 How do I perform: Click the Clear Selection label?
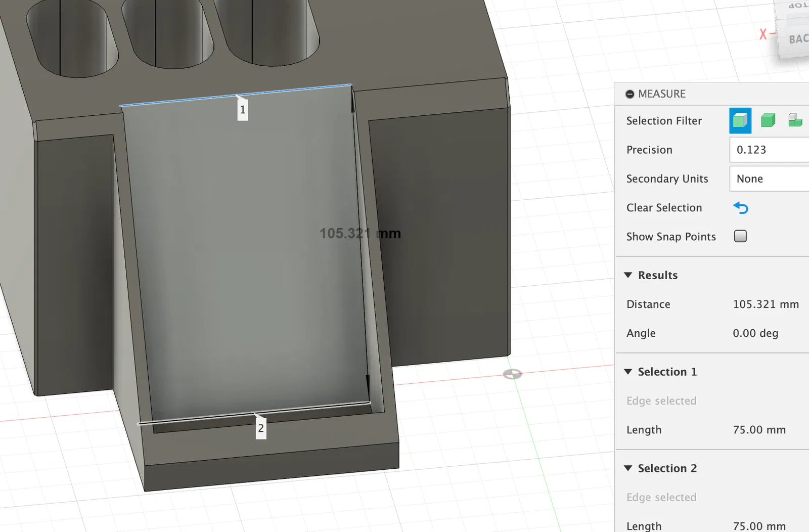tap(664, 208)
